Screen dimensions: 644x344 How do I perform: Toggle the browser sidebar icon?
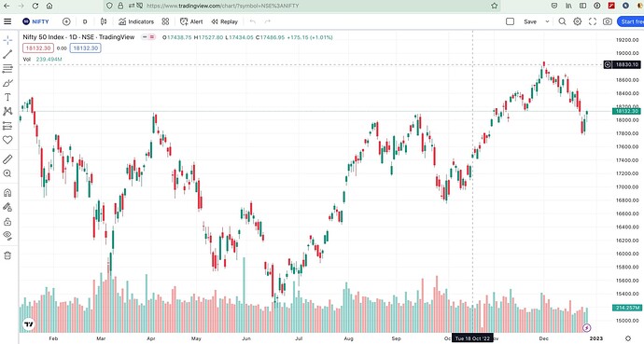pyautogui.click(x=582, y=6)
